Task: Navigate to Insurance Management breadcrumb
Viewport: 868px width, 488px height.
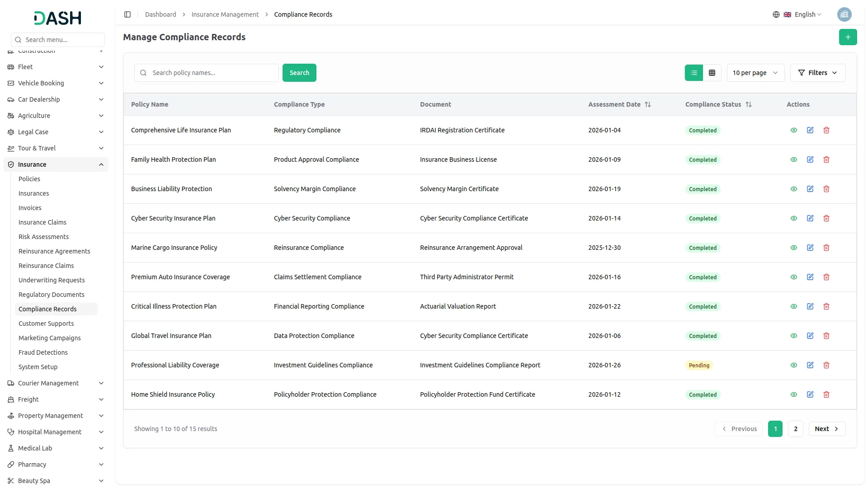Action: (225, 14)
